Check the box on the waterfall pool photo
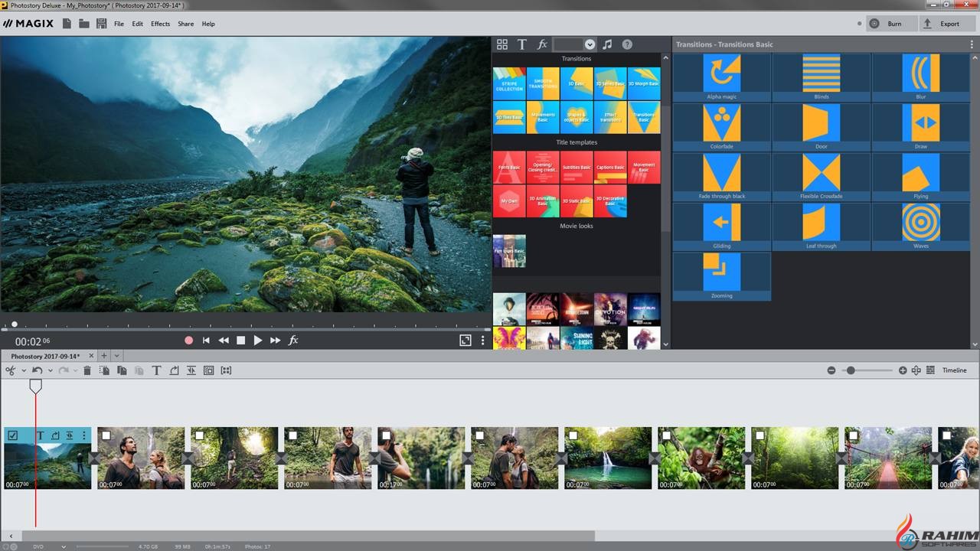 (x=573, y=435)
